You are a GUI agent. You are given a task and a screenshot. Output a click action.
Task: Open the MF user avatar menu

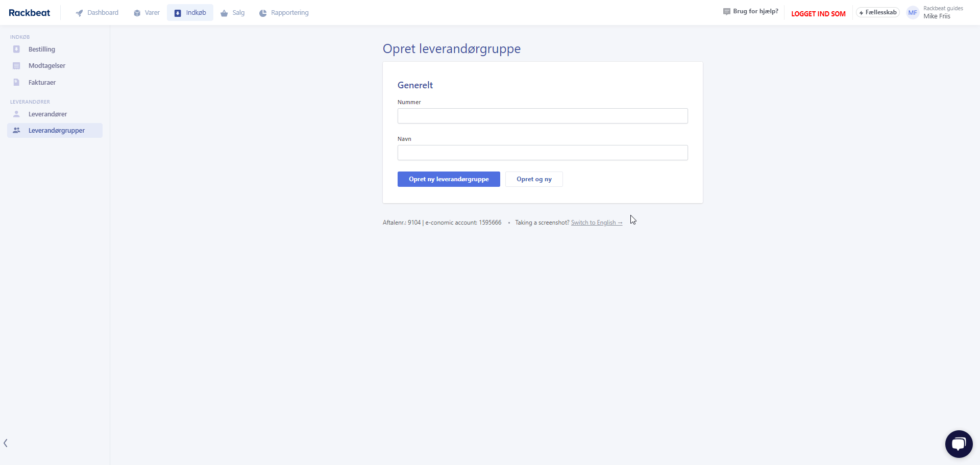[913, 12]
